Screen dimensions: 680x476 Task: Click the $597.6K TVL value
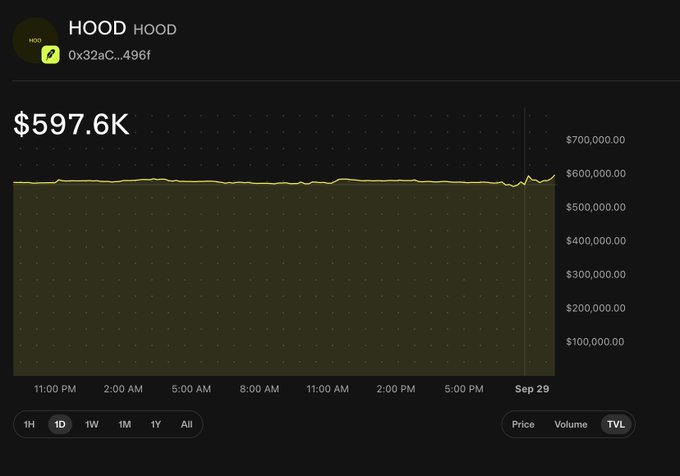point(72,124)
